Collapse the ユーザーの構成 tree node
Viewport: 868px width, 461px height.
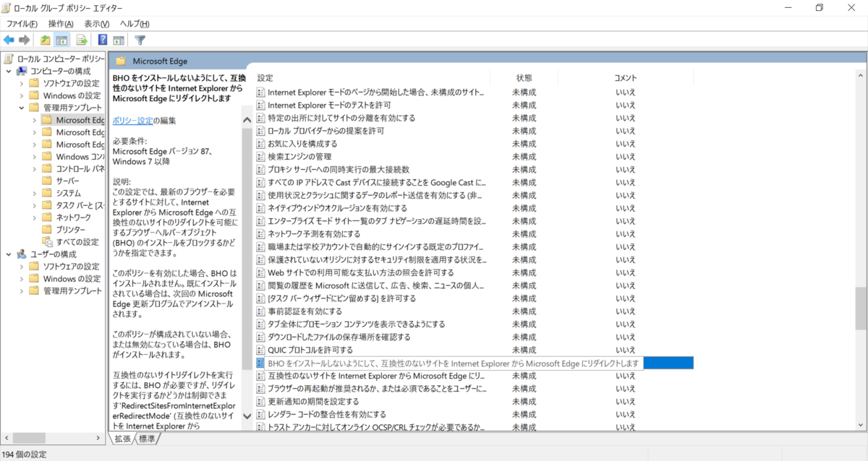[x=8, y=254]
